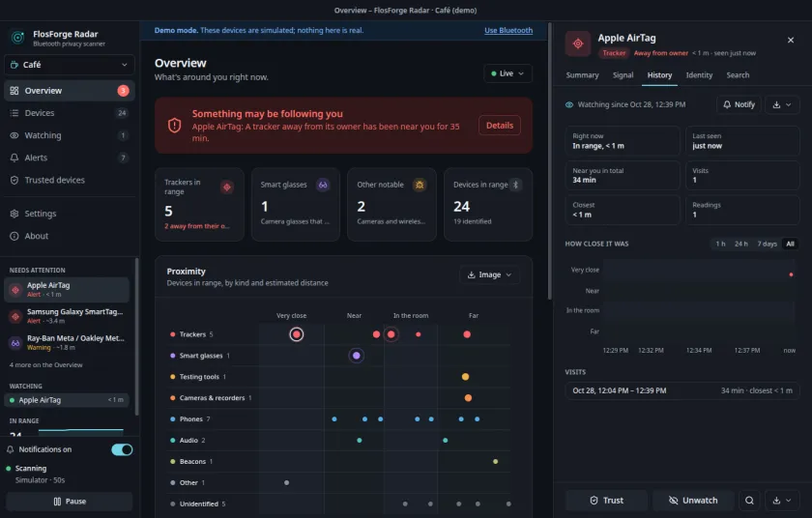This screenshot has width=812, height=518.
Task: Open the Search tab in detail panel
Action: [x=738, y=75]
